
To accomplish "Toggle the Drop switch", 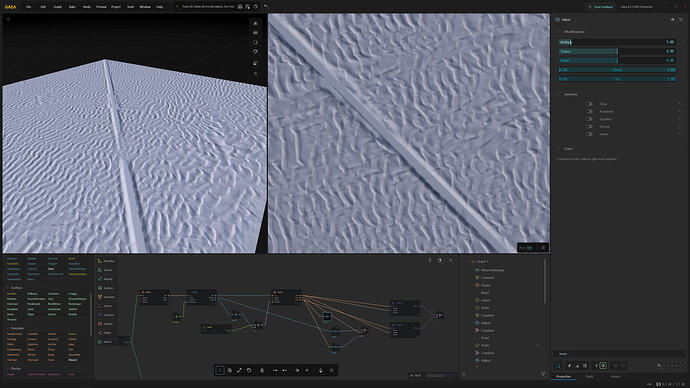I will coord(589,104).
